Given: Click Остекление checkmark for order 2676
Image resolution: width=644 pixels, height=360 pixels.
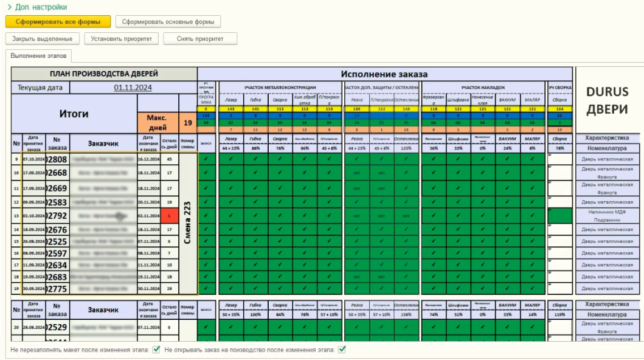Looking at the screenshot, I should (406, 230).
